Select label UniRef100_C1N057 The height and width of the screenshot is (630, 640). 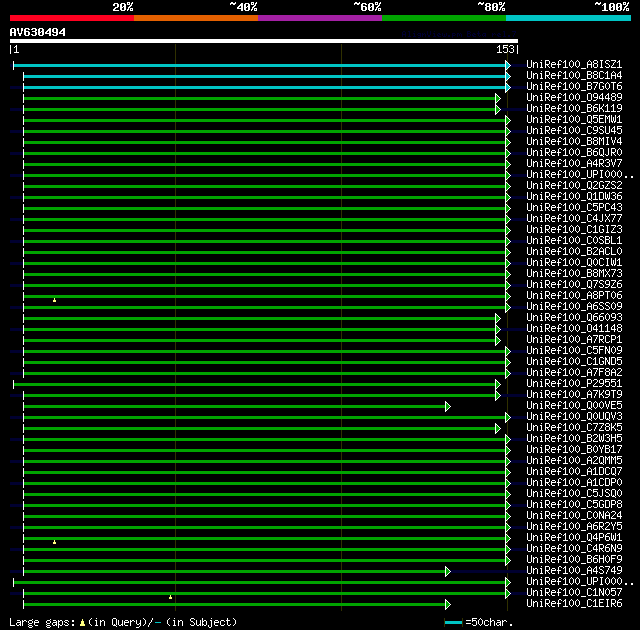coord(574,593)
